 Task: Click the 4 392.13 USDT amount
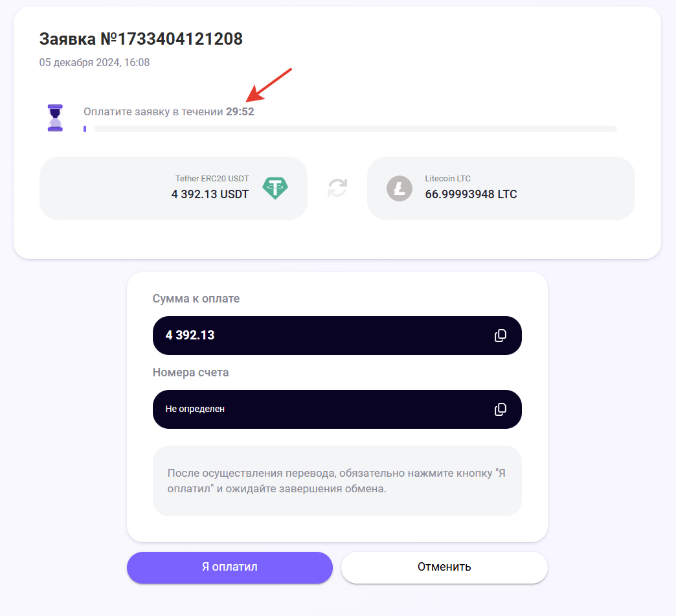click(x=210, y=194)
